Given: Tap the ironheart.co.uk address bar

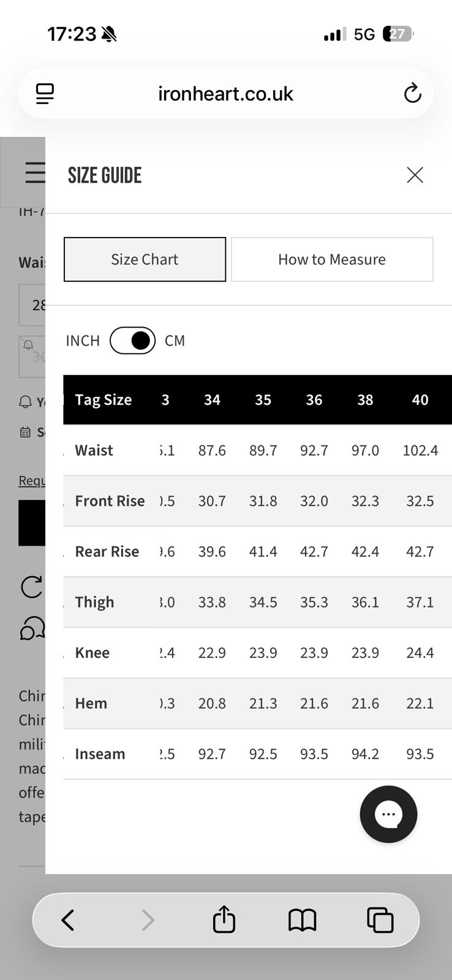Looking at the screenshot, I should 226,94.
